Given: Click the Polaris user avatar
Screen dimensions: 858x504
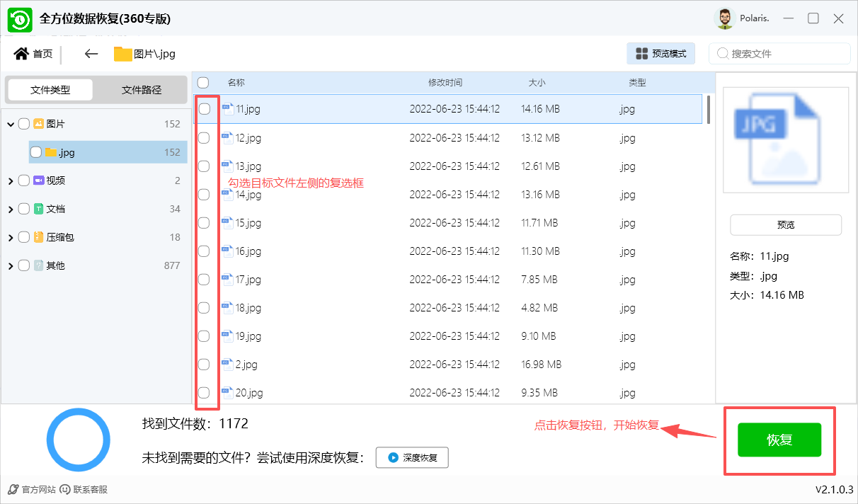Looking at the screenshot, I should (724, 19).
